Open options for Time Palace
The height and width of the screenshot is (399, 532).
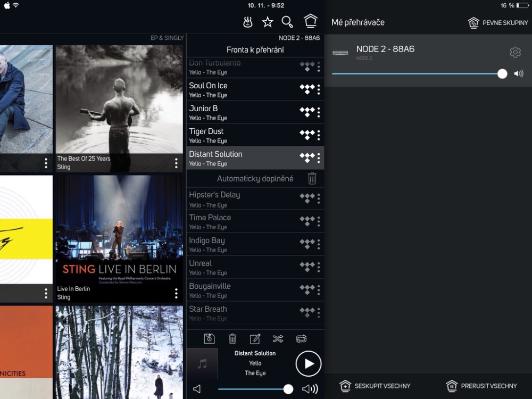pyautogui.click(x=319, y=221)
